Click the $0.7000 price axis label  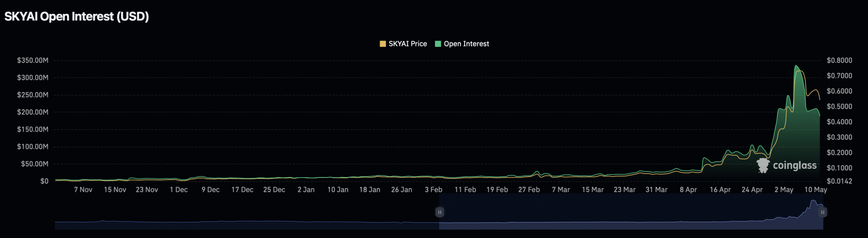(x=839, y=76)
